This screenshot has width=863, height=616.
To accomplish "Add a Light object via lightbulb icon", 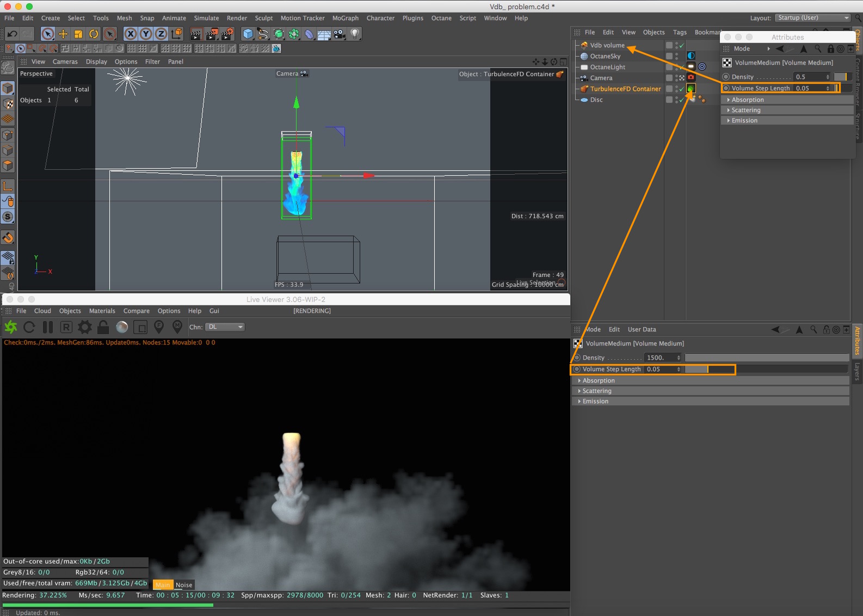I will (x=355, y=34).
